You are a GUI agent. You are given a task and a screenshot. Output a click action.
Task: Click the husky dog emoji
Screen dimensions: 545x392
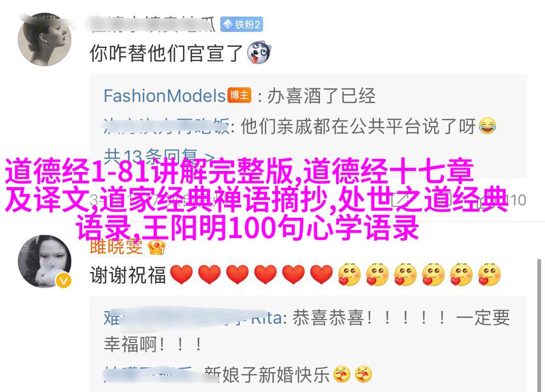click(258, 53)
